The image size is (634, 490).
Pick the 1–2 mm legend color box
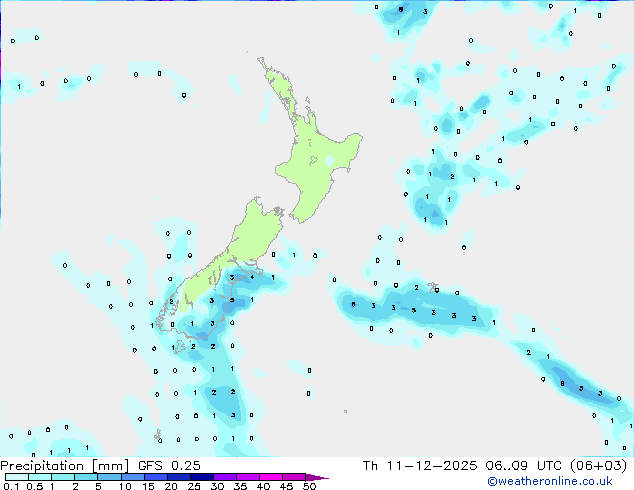[63, 477]
